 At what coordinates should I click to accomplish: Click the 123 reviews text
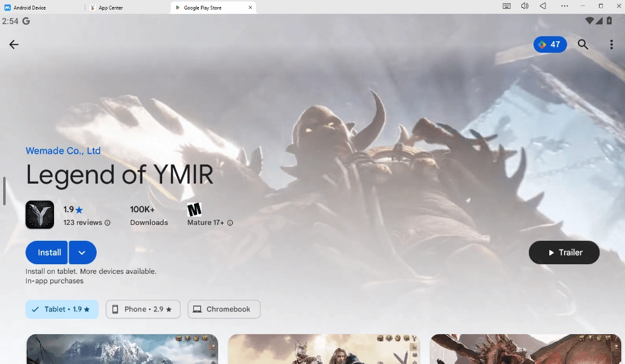coord(83,222)
